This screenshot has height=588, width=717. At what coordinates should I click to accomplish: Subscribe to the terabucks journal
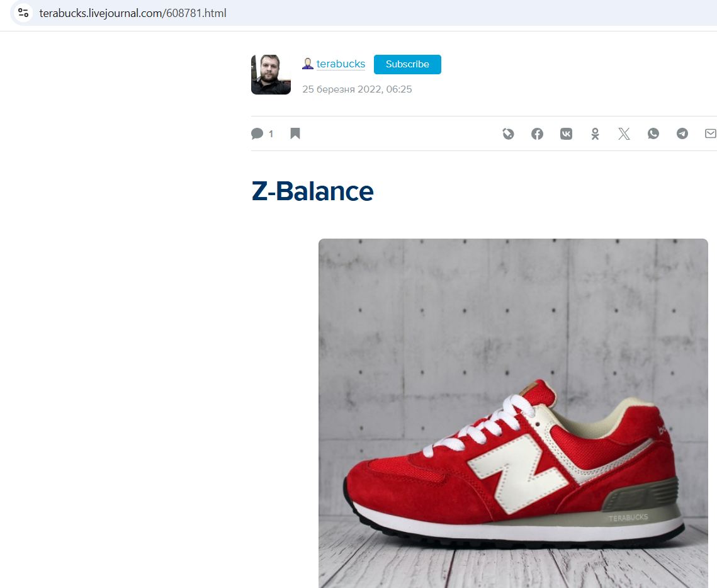(x=407, y=64)
